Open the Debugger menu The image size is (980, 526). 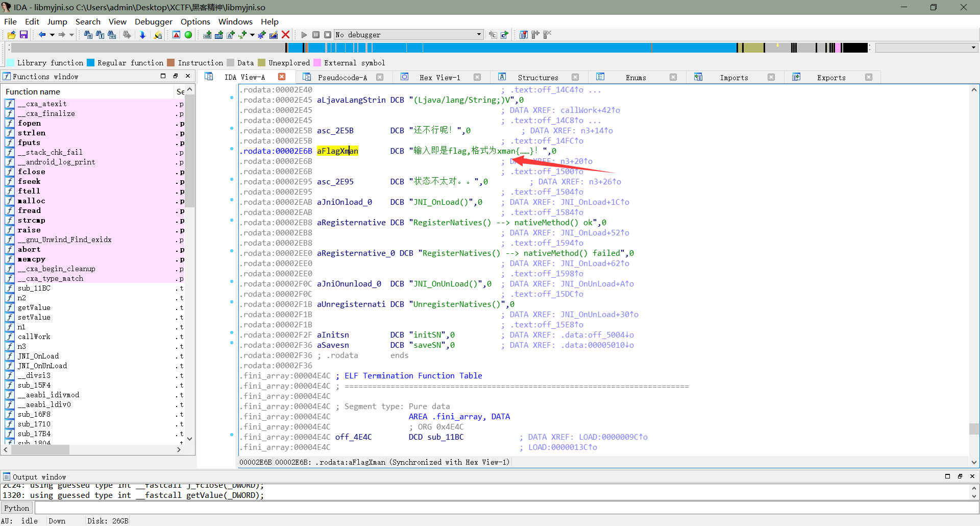153,21
